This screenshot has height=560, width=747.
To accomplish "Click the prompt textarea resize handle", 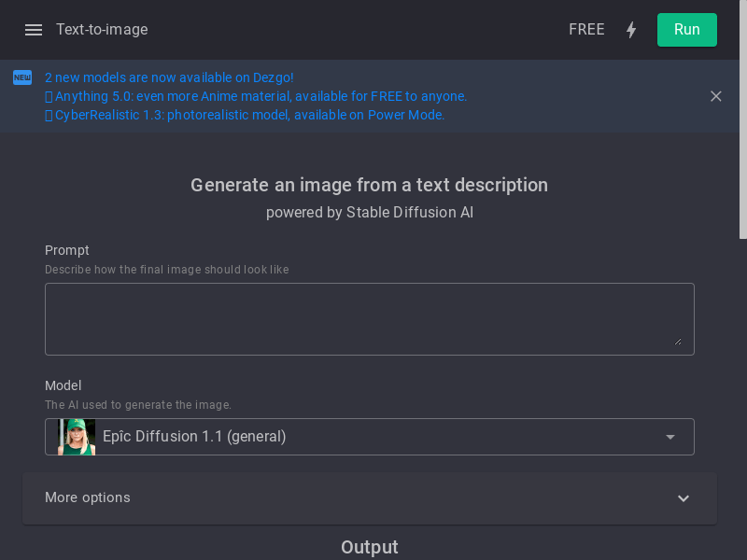I will [x=678, y=342].
